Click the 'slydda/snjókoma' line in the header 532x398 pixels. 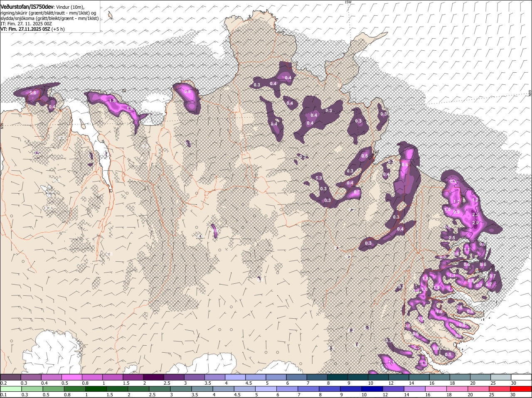pos(49,18)
